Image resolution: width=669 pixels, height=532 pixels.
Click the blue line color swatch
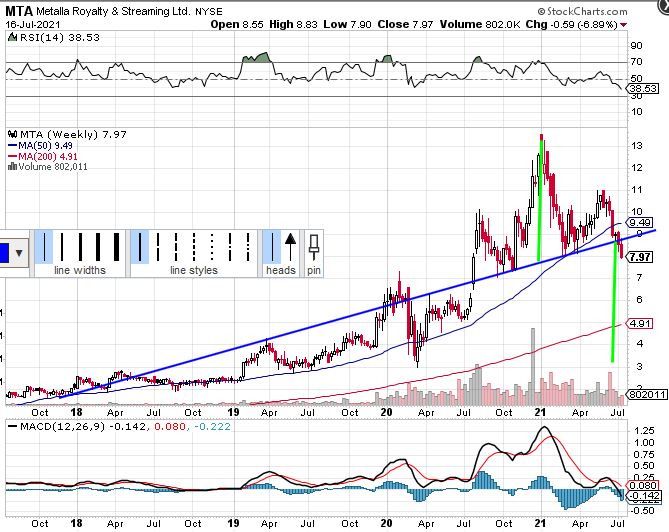[x=4, y=253]
